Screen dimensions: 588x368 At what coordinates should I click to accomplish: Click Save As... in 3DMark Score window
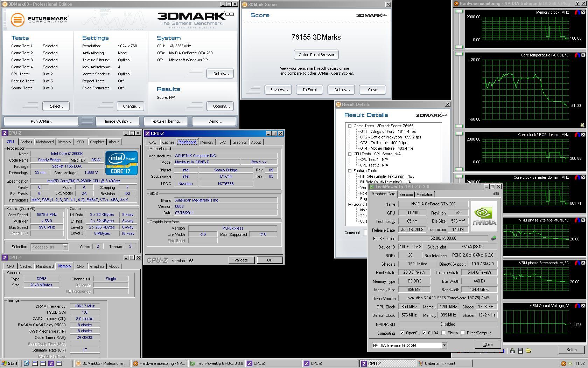(279, 90)
